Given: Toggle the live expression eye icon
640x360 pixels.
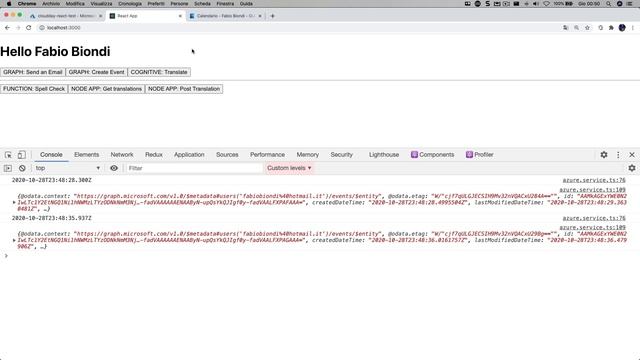Looking at the screenshot, I should 114,168.
